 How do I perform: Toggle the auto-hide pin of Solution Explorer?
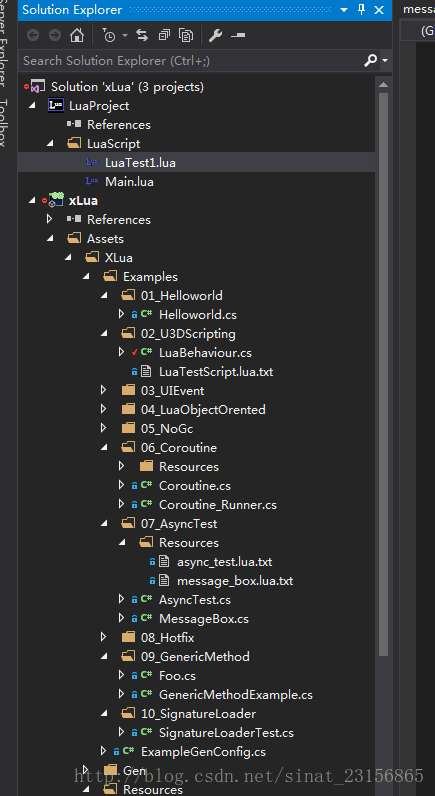[x=361, y=9]
